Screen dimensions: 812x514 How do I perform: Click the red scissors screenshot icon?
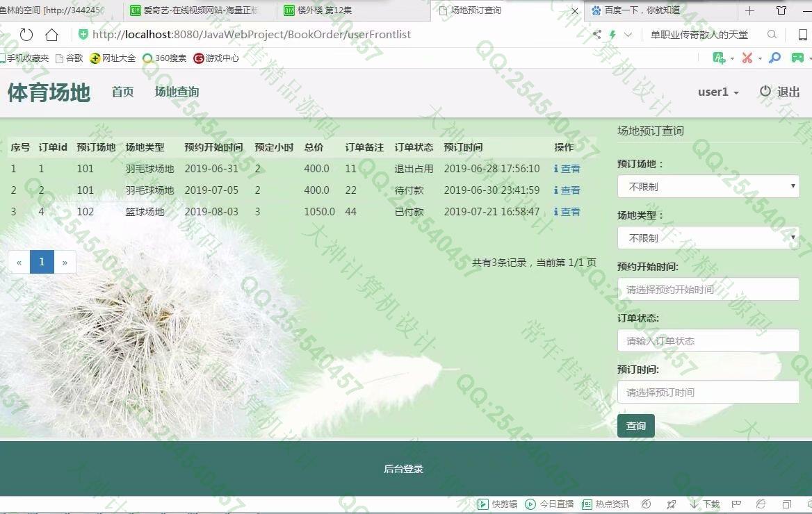coord(747,58)
